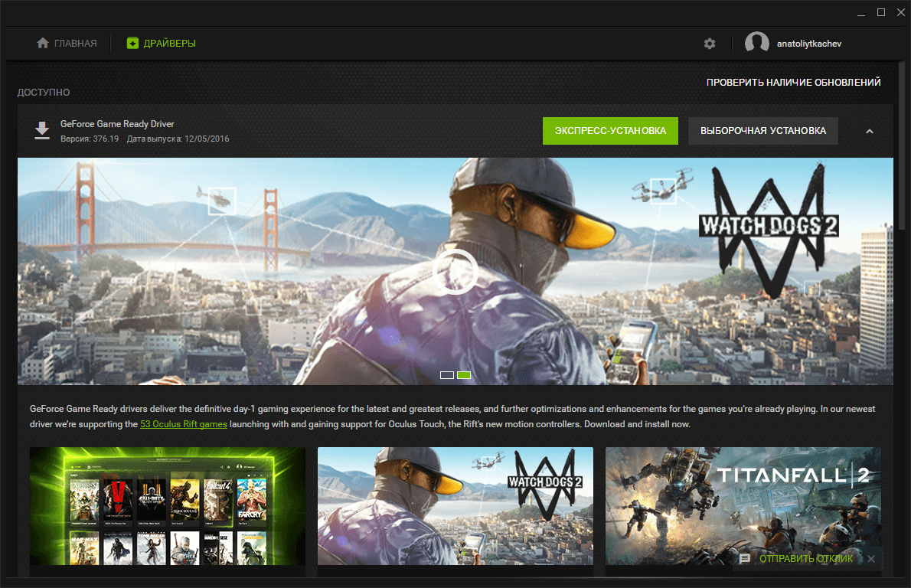Switch to the ГЛАВНАЯ tab
The image size is (911, 588).
tap(74, 43)
